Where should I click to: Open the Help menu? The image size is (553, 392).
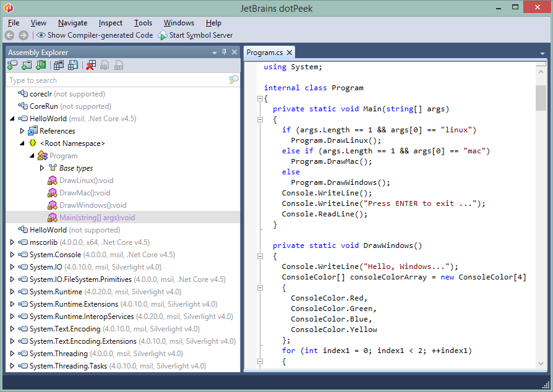pos(213,23)
